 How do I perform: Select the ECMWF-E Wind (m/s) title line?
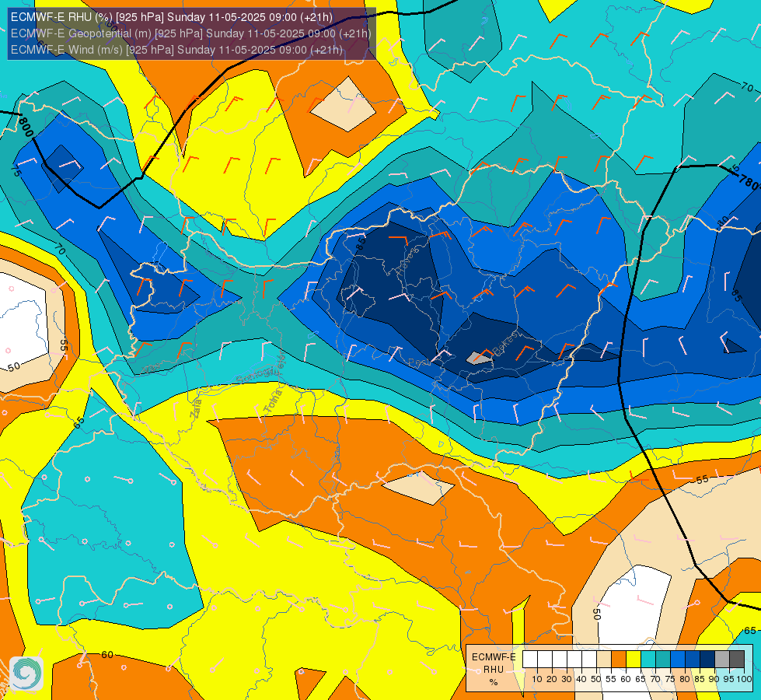click(176, 50)
